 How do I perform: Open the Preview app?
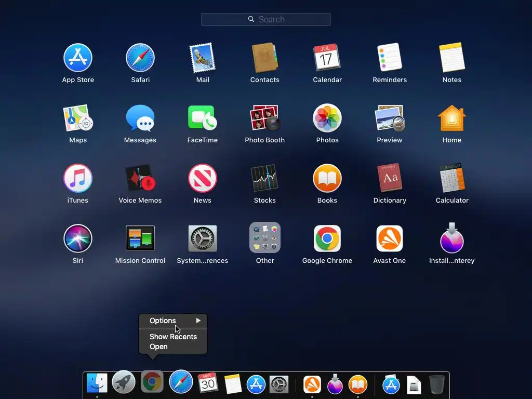pos(390,118)
